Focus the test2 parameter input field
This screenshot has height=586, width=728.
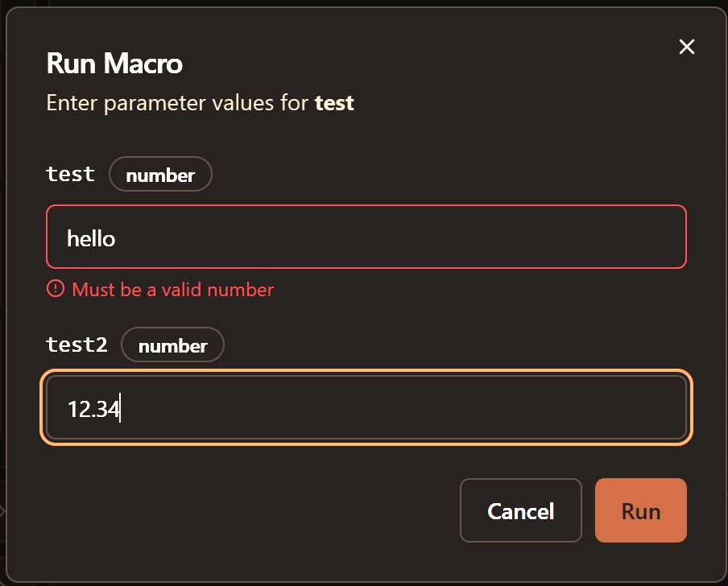click(x=366, y=408)
